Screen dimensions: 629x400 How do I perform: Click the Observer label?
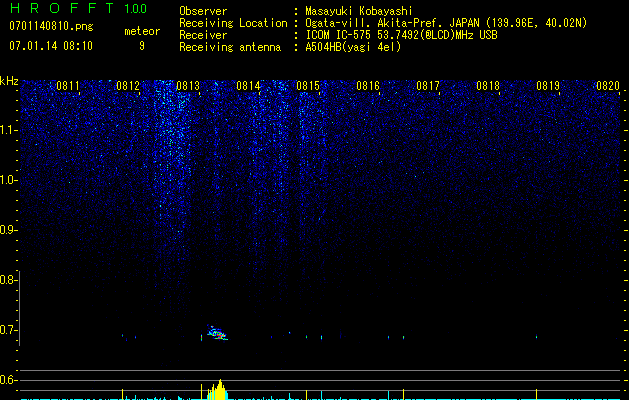(x=203, y=11)
